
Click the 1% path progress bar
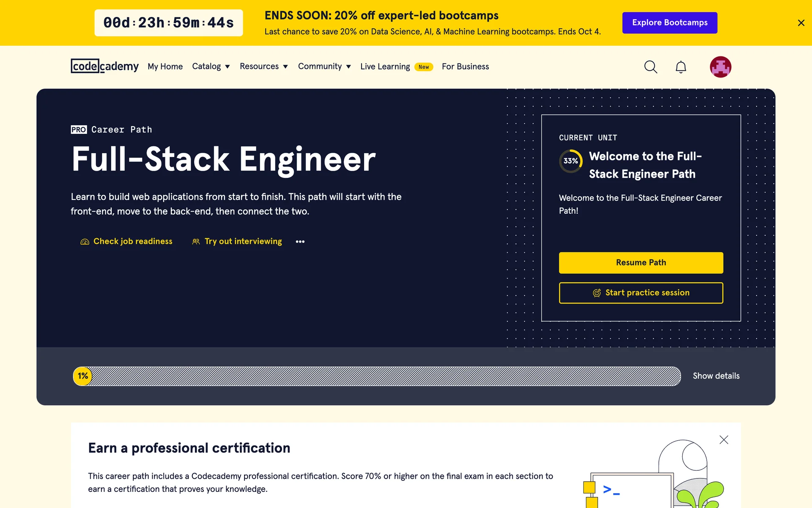point(376,376)
